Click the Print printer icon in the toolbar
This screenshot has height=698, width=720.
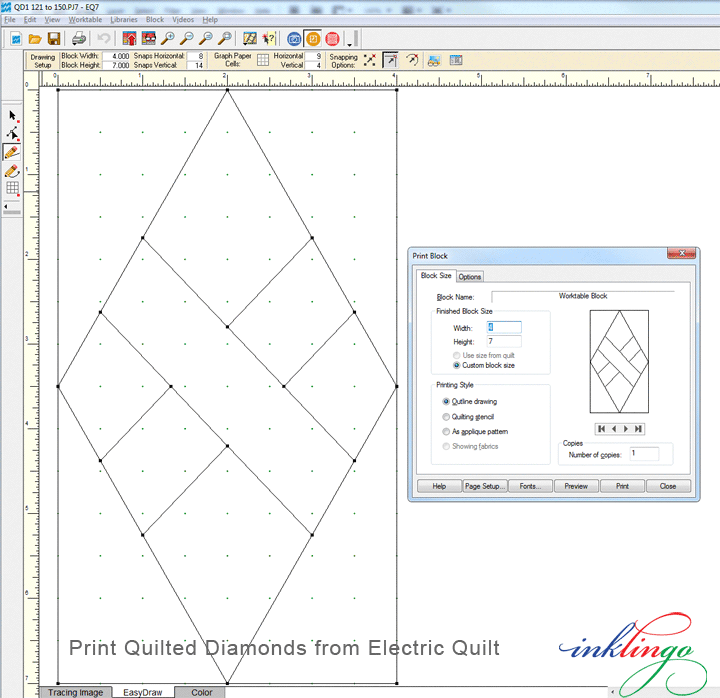tap(79, 39)
